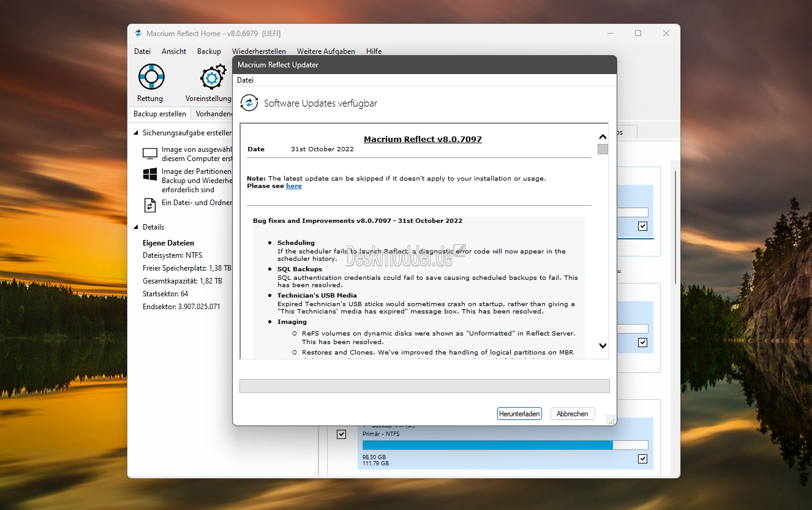Viewport: 812px width, 510px height.
Task: Collapse the Details section
Action: pos(137,227)
